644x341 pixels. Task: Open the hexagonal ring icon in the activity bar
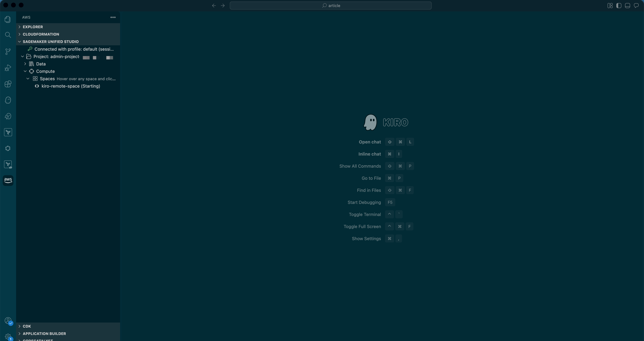(8, 148)
